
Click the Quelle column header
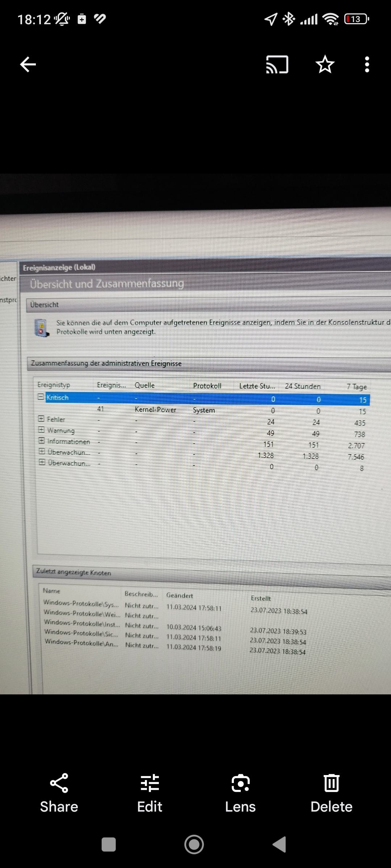coord(144,385)
